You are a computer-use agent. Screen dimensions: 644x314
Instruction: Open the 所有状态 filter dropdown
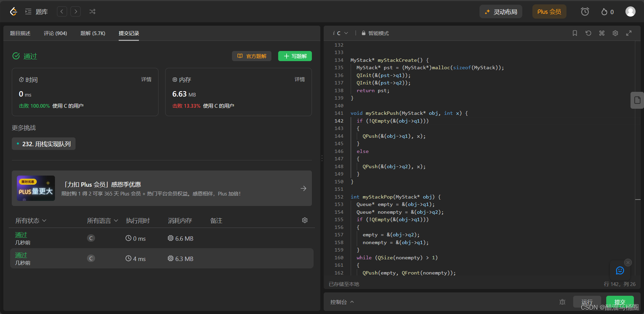(30, 220)
